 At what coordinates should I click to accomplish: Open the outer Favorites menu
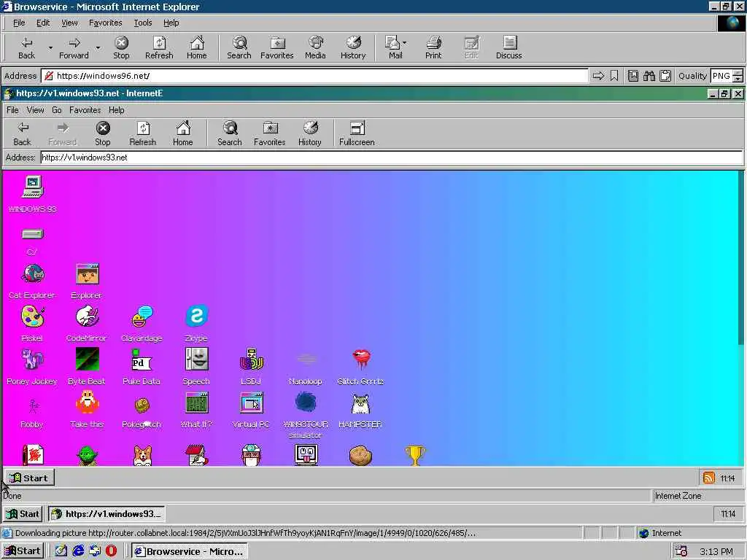(x=106, y=23)
